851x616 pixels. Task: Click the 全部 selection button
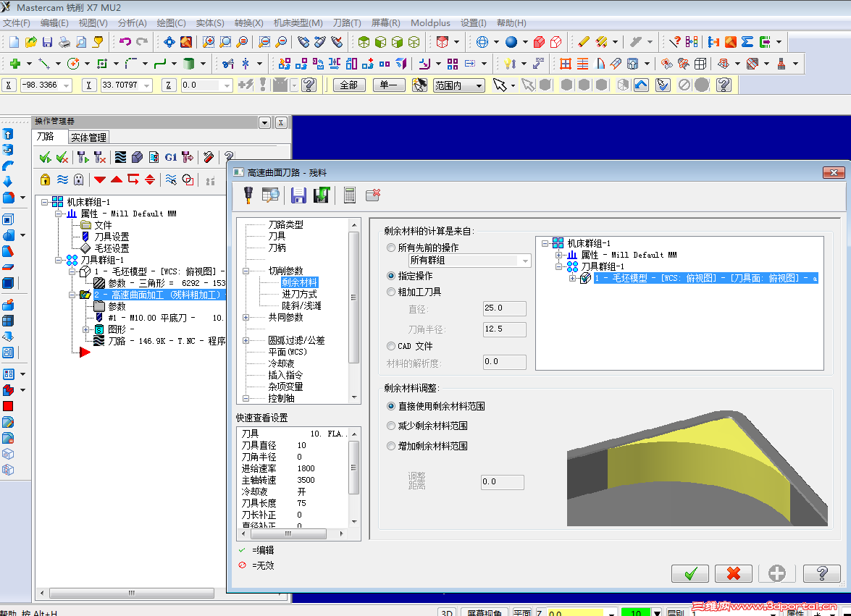click(349, 85)
